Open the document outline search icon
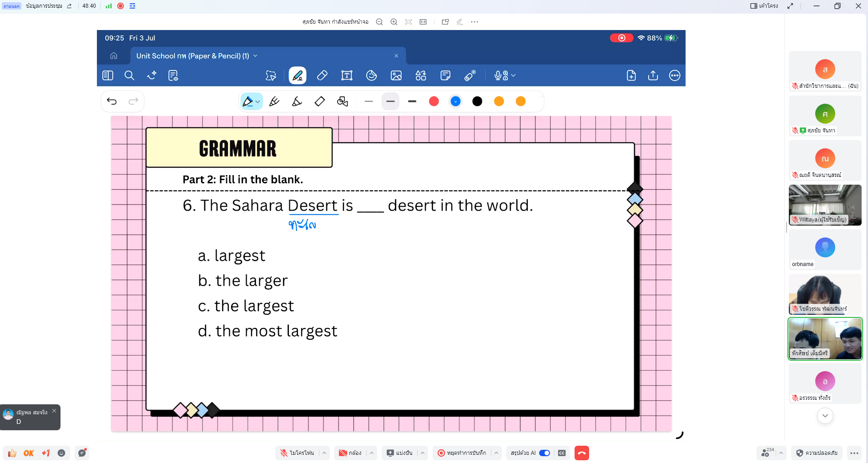The width and height of the screenshot is (868, 463). coord(173,75)
